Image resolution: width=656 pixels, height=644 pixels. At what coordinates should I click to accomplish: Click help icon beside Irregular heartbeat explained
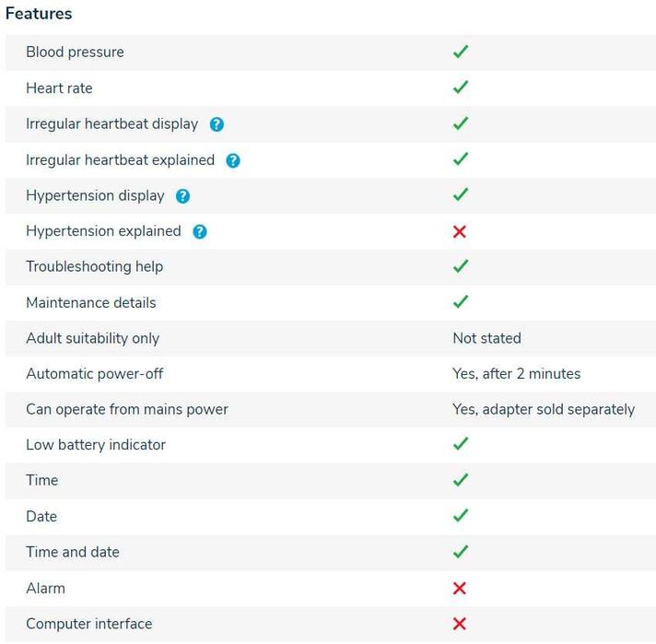point(233,160)
